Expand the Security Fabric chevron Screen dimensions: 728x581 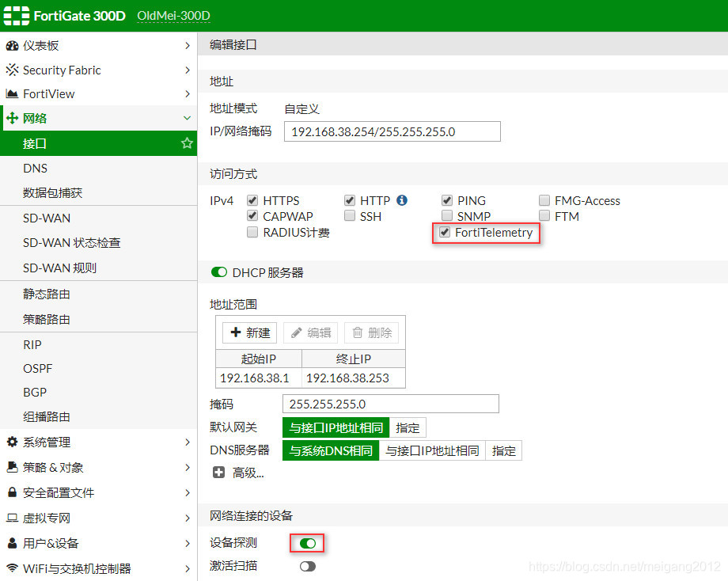click(187, 70)
